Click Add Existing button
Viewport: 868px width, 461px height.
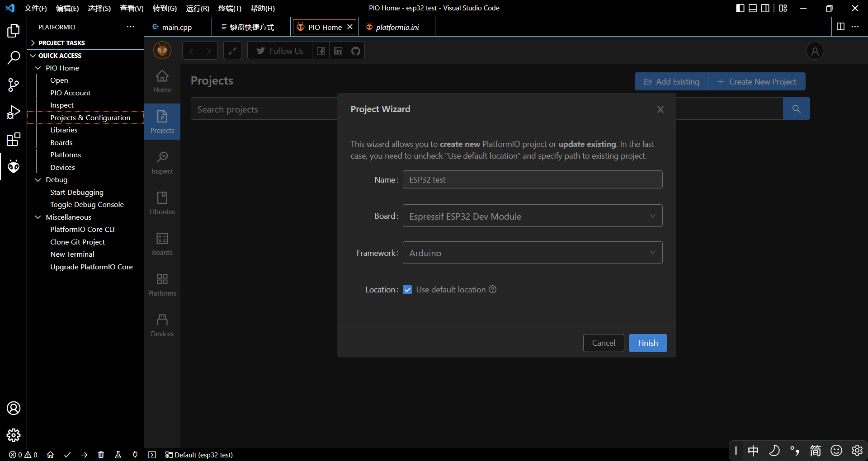coord(671,82)
